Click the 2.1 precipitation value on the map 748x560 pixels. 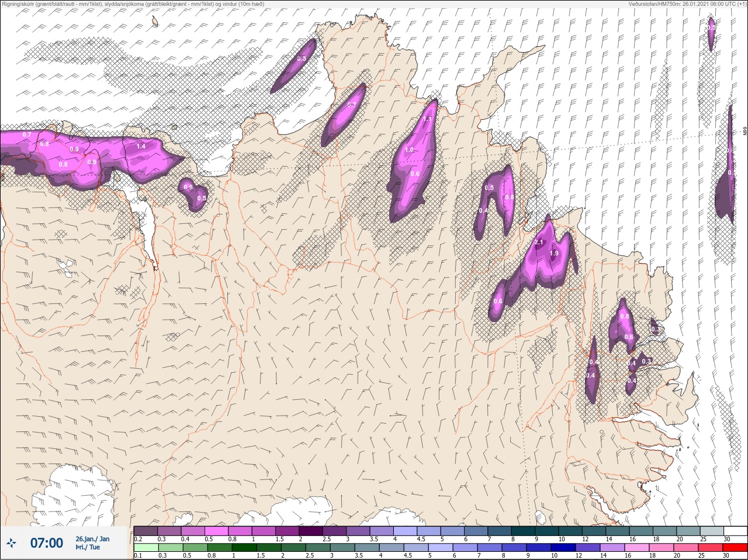pos(539,242)
